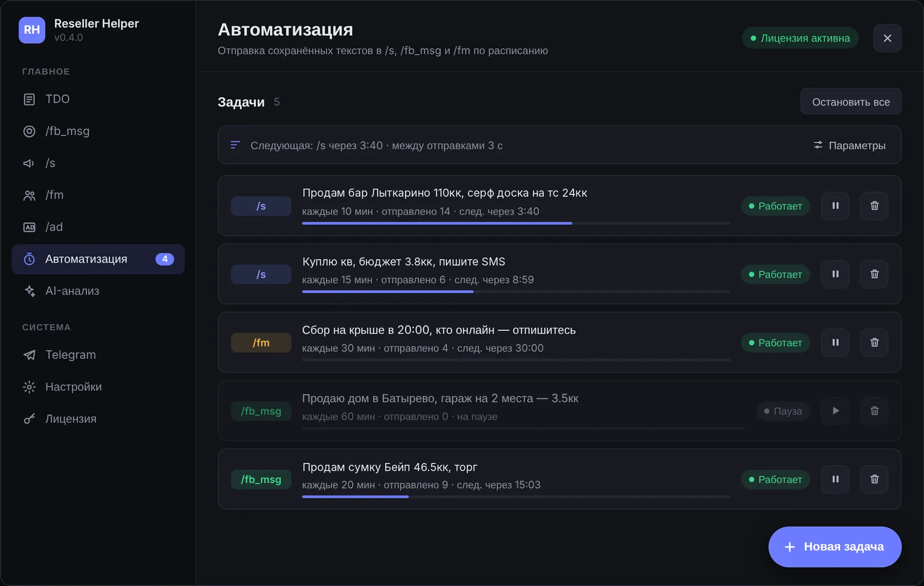924x586 pixels.
Task: Click Работает status on "Продам бар Лыткарино"
Action: pyautogui.click(x=775, y=206)
